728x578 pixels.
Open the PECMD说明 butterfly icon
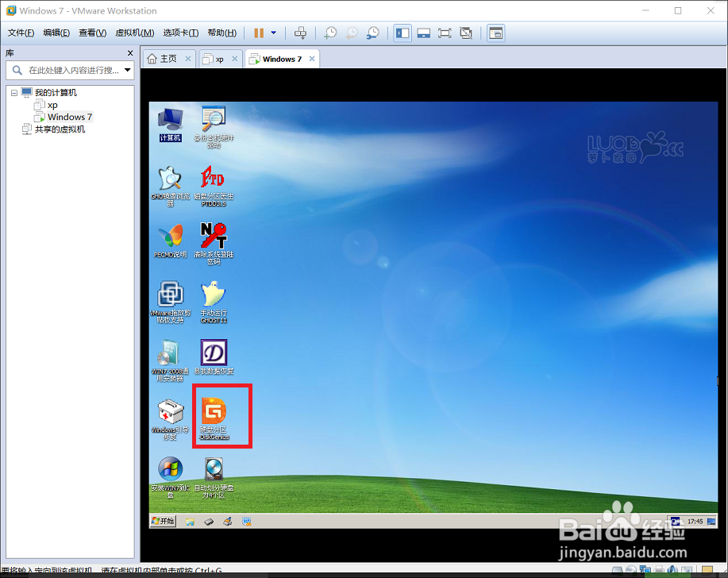pyautogui.click(x=171, y=241)
